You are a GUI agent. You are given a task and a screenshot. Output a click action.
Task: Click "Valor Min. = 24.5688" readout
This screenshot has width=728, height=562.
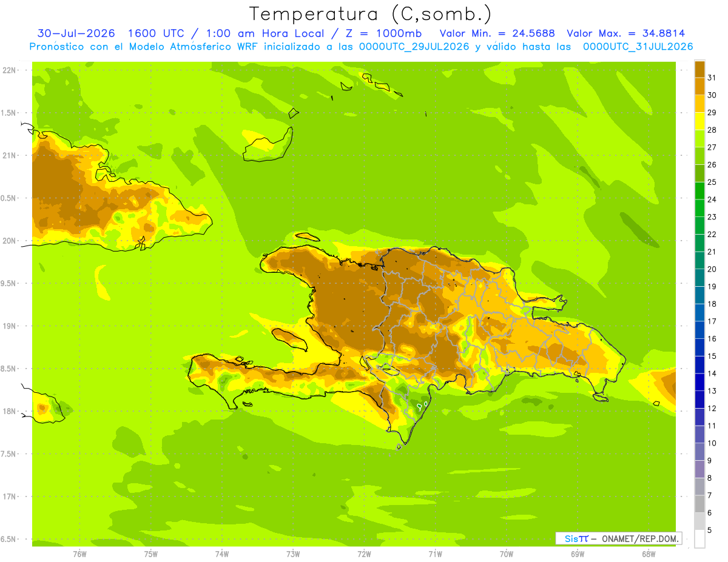tap(497, 33)
